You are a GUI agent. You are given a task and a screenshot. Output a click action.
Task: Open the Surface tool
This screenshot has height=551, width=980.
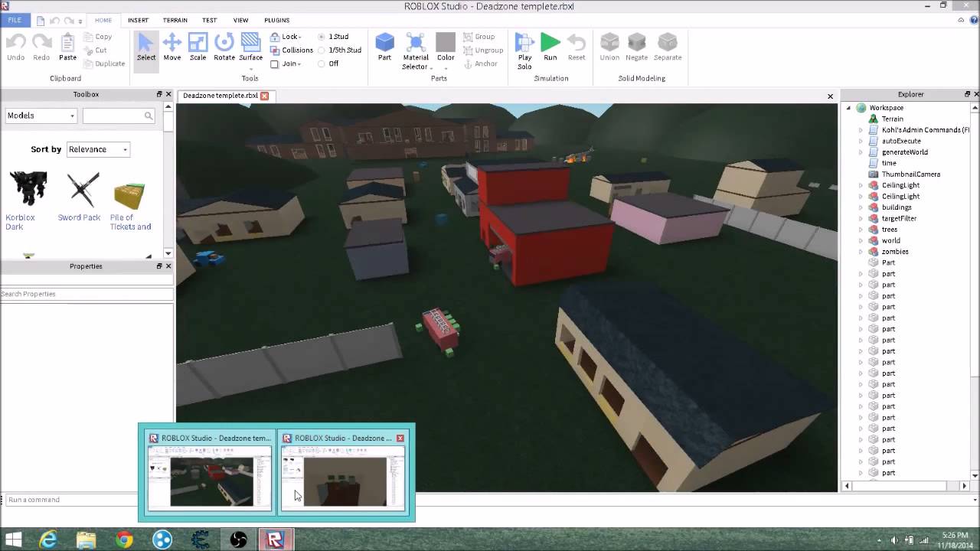[x=250, y=49]
